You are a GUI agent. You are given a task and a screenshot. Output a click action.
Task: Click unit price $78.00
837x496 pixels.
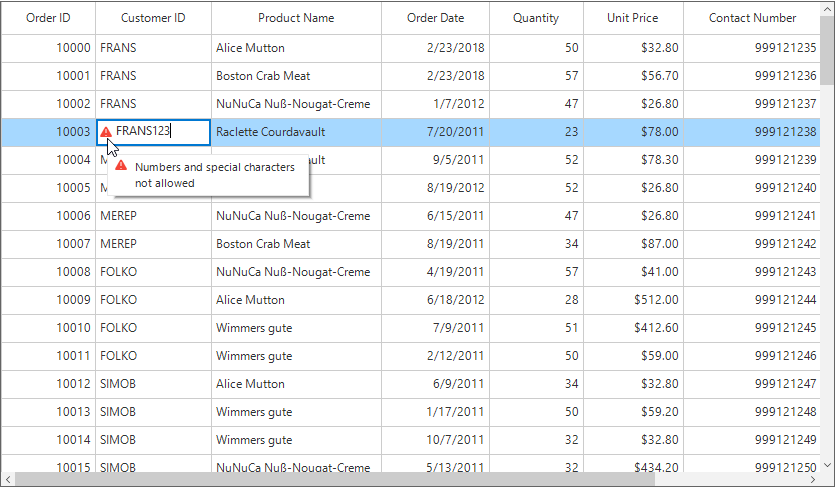click(x=633, y=132)
